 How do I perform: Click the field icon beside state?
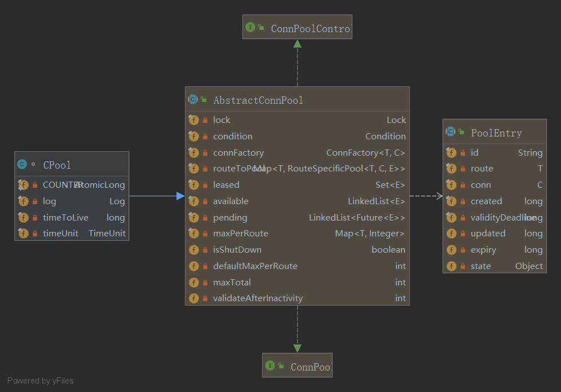point(451,266)
